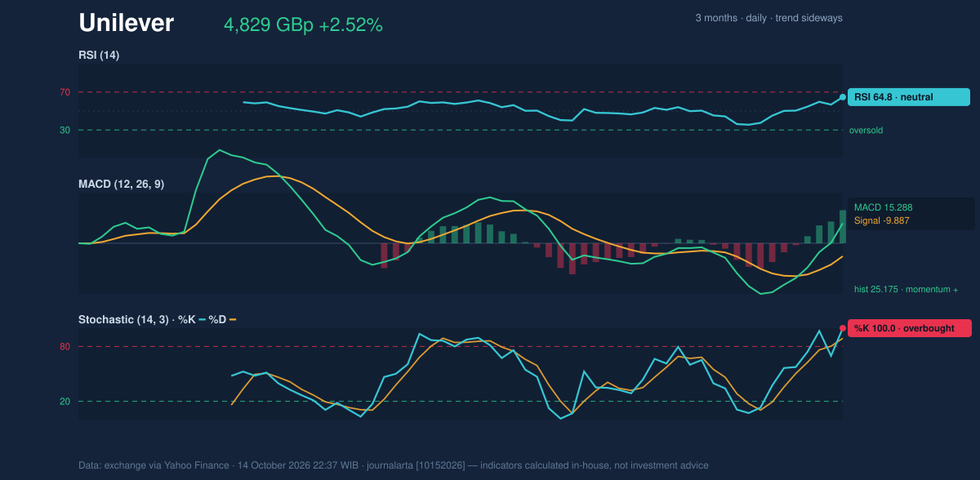Click the stochastic 20 axis label
The height and width of the screenshot is (480, 980).
tap(65, 402)
